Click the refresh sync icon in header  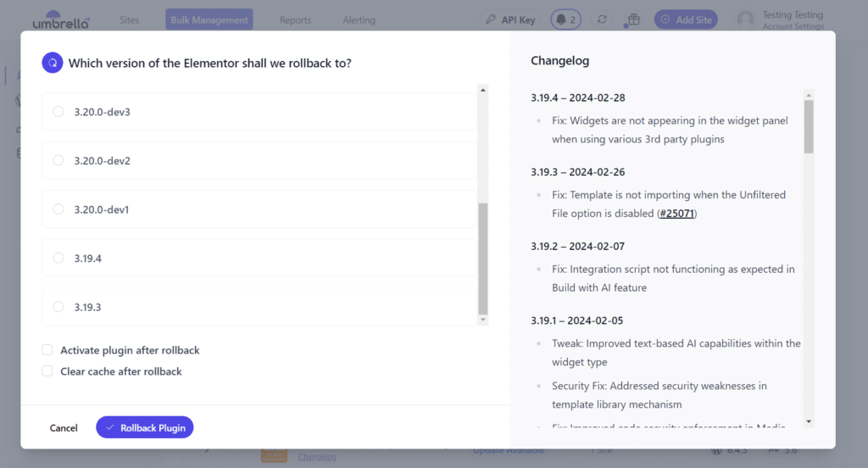click(x=602, y=19)
